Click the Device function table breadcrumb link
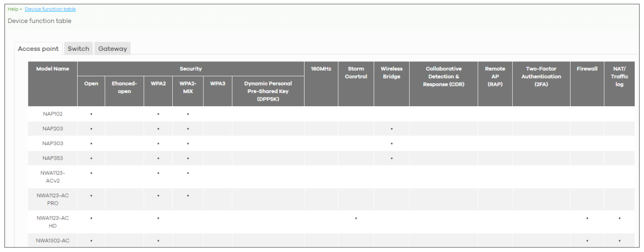The height and width of the screenshot is (252, 644). (x=50, y=9)
